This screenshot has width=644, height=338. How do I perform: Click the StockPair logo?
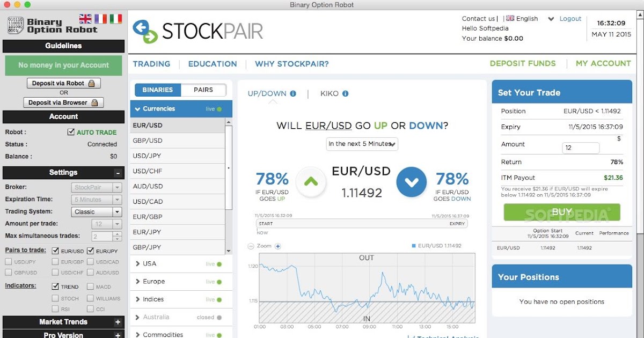click(x=198, y=31)
